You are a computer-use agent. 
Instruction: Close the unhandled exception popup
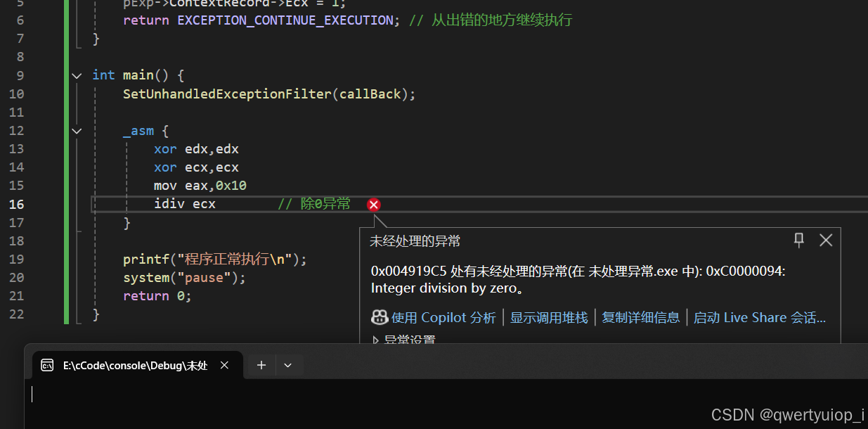pyautogui.click(x=826, y=240)
